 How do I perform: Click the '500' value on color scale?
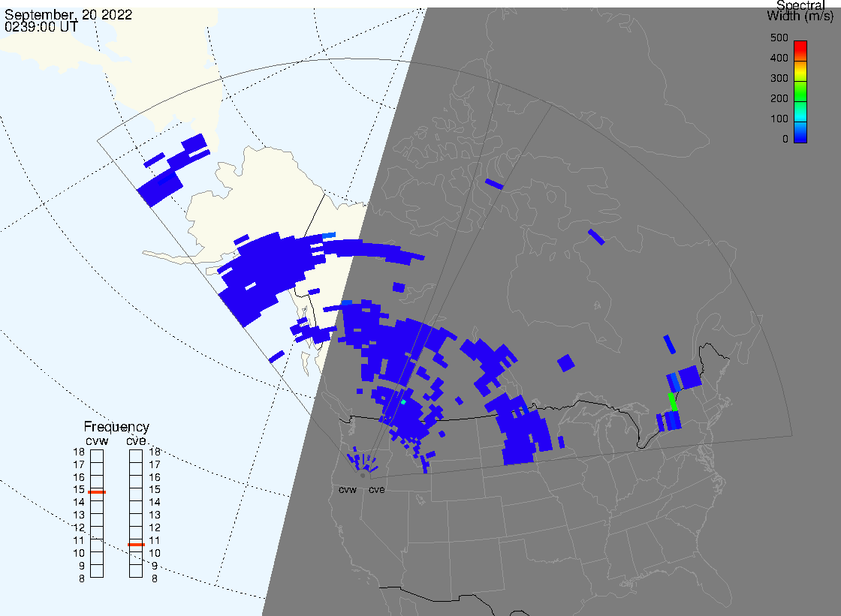tap(779, 38)
